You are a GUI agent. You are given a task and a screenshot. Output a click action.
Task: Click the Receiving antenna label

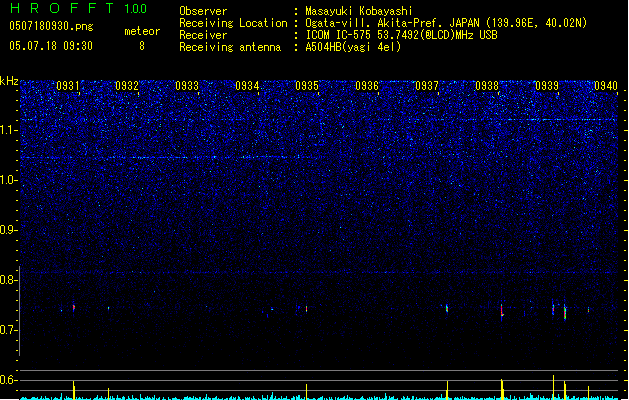[x=230, y=47]
